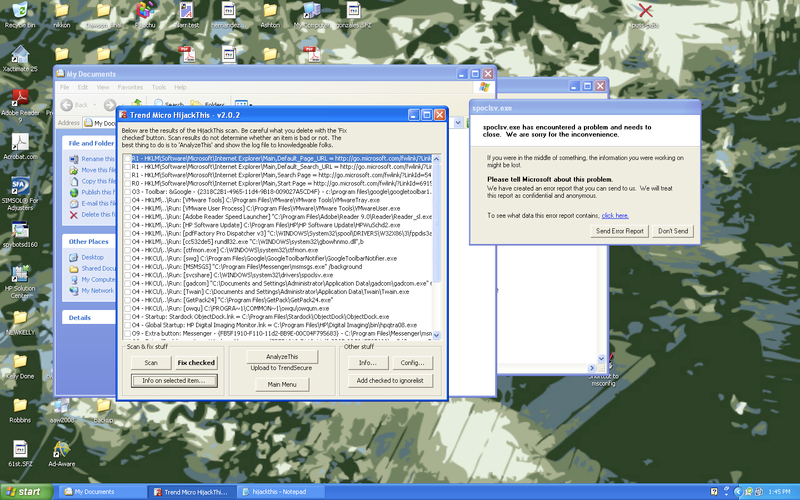Check the O4 cc532de5 rundll32 entry checkbox

click(x=127, y=242)
